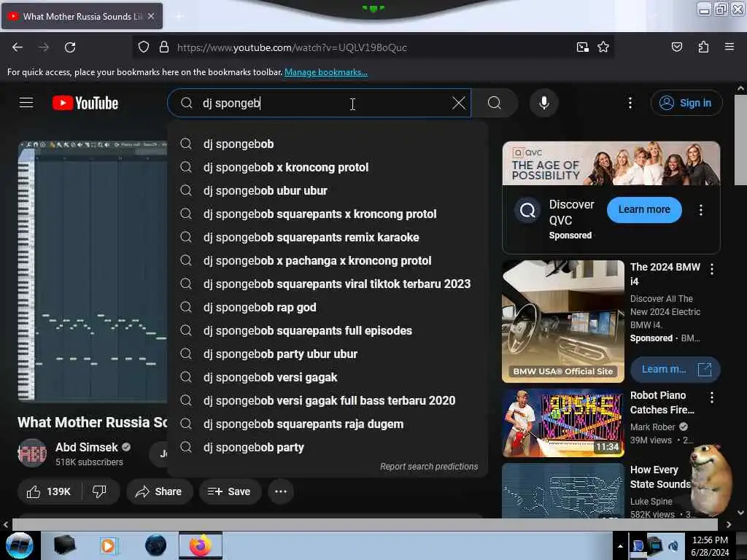
Task: Sign in to YouTube
Action: (686, 103)
